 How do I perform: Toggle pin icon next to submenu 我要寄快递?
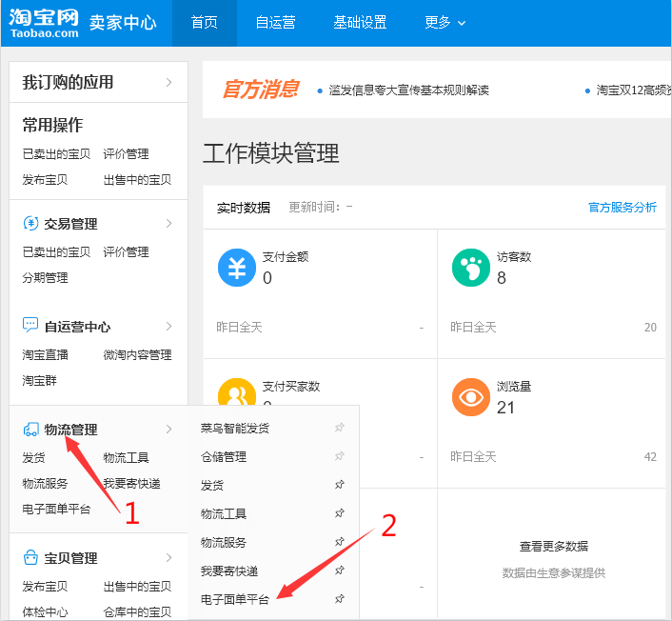(x=340, y=571)
